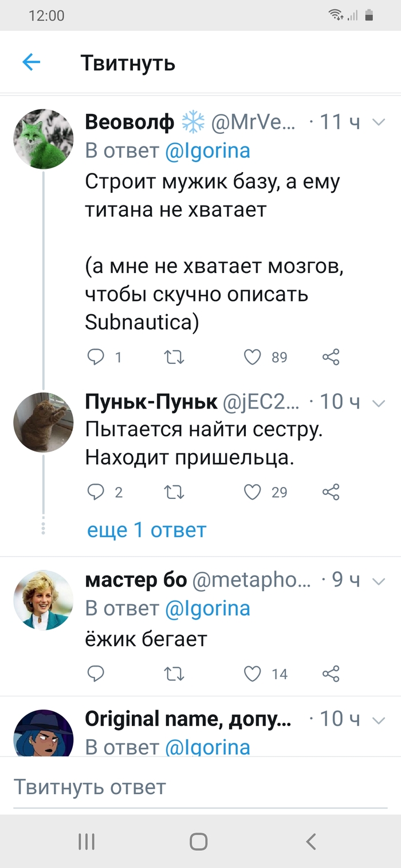The width and height of the screenshot is (401, 868).
Task: Open @Igorina mention in Веоволф's reply
Action: (x=208, y=151)
